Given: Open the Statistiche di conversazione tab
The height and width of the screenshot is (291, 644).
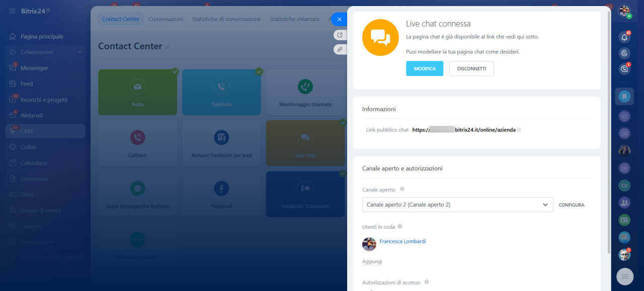Looking at the screenshot, I should coord(226,19).
